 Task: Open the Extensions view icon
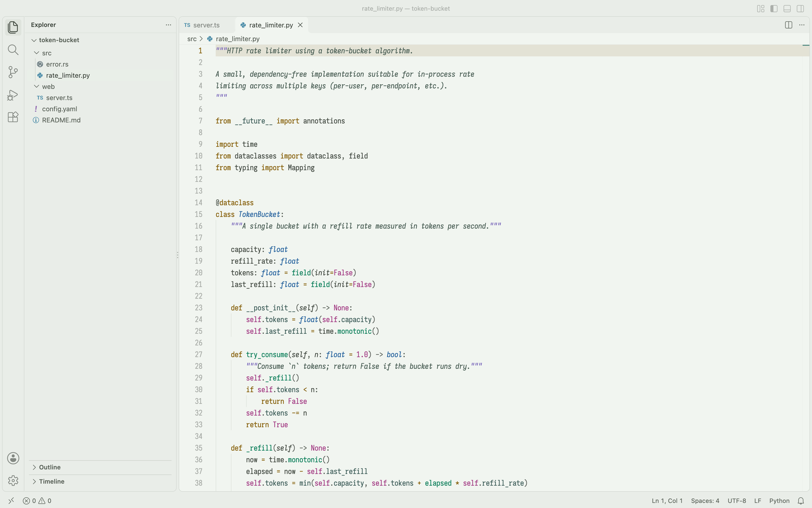pyautogui.click(x=13, y=117)
